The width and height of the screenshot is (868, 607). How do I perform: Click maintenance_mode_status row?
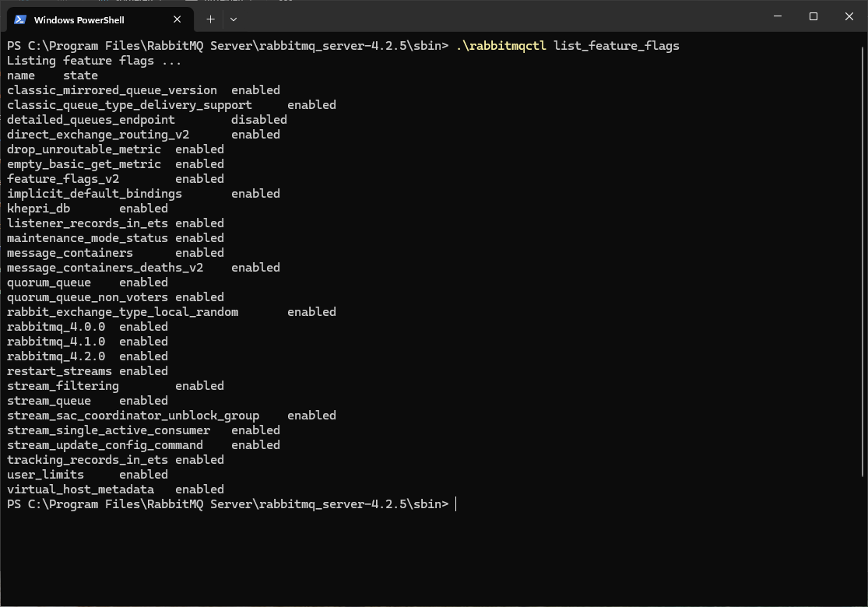(x=116, y=238)
